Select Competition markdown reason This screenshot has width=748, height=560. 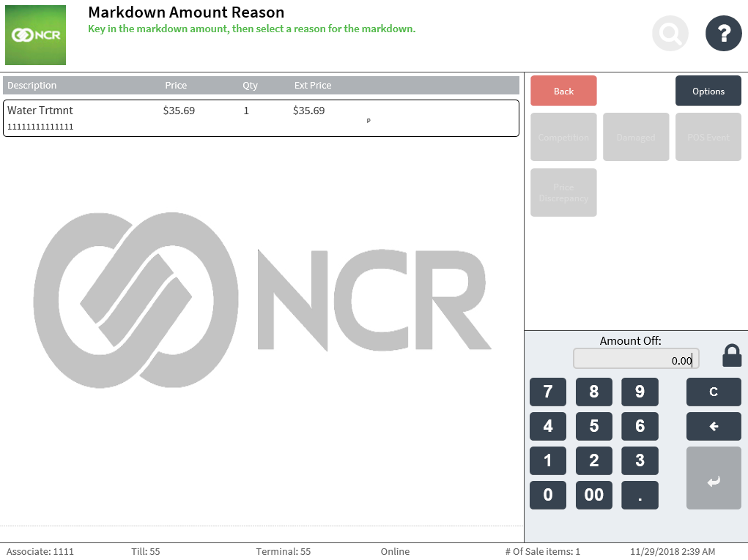point(563,137)
